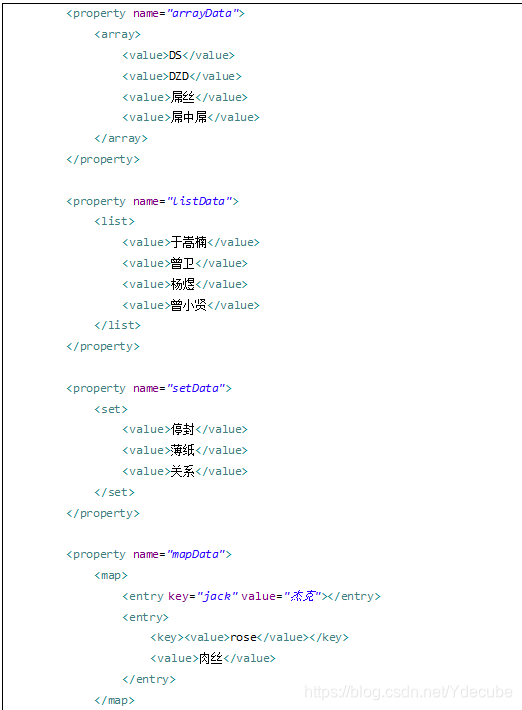Click the </property> tag after </list>
Viewport: 522px width, 710px height.
tap(103, 346)
